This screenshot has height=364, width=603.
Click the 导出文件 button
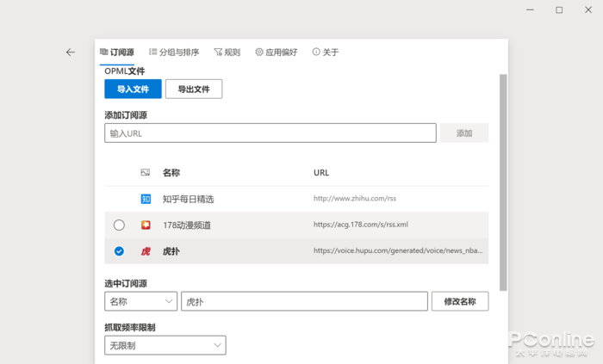(x=194, y=89)
